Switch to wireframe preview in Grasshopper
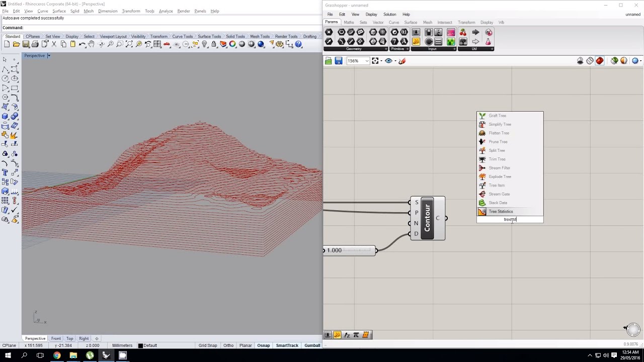Viewport: 644px width, 362px height. 590,61
